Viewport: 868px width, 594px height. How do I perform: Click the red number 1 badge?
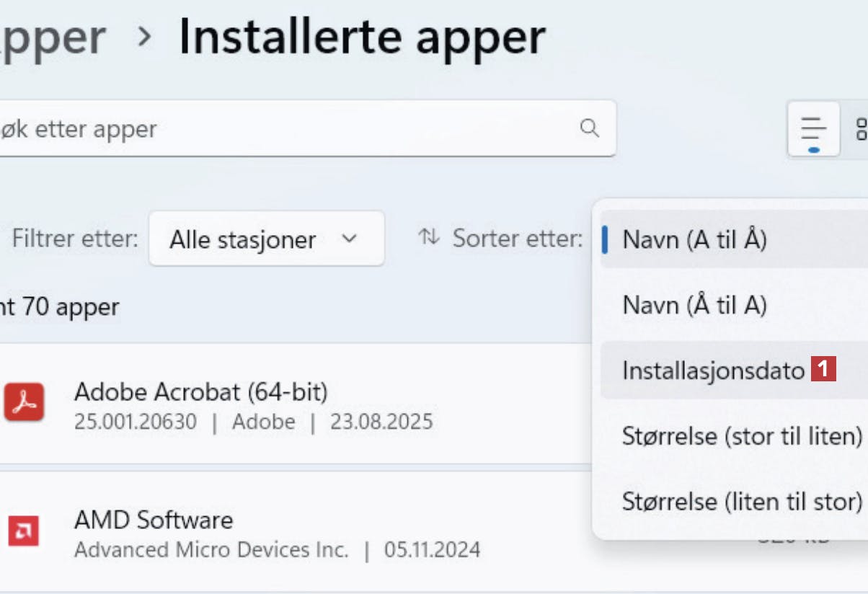click(823, 370)
